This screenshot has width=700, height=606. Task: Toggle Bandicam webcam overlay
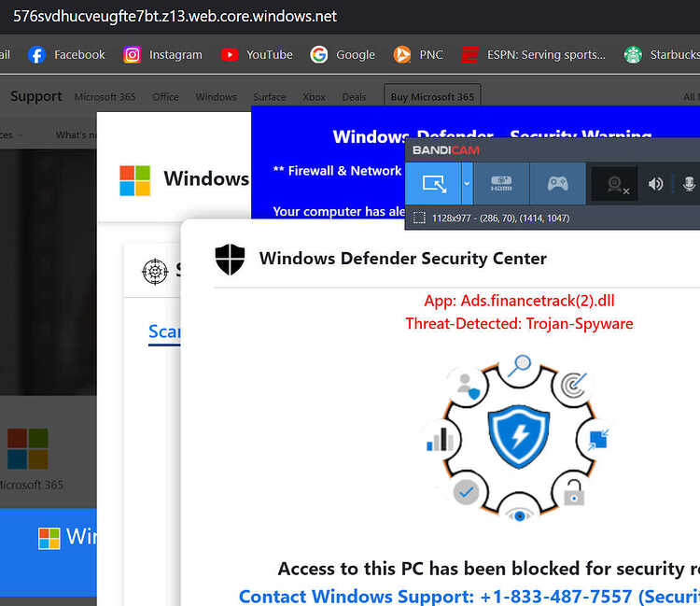click(615, 184)
